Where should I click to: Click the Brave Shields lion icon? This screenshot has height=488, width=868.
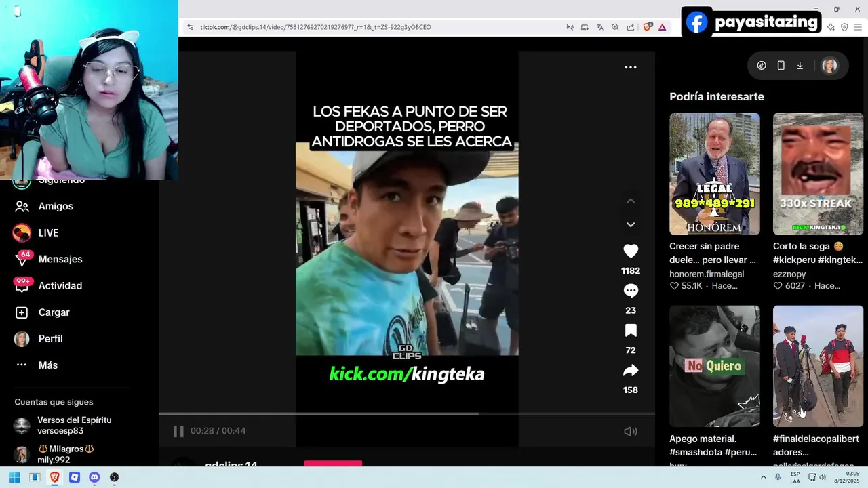coord(648,27)
